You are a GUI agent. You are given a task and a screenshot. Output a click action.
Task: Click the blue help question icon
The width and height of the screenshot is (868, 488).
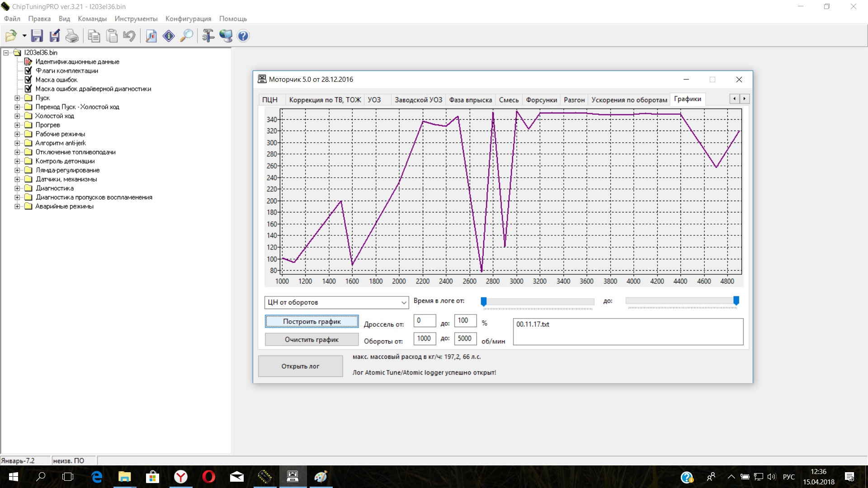point(243,36)
